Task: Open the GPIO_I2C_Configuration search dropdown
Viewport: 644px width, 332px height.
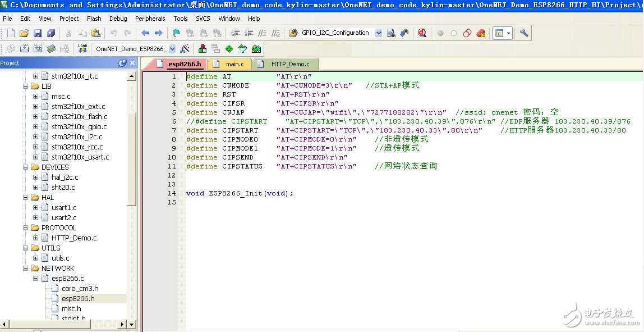Action: pos(379,33)
